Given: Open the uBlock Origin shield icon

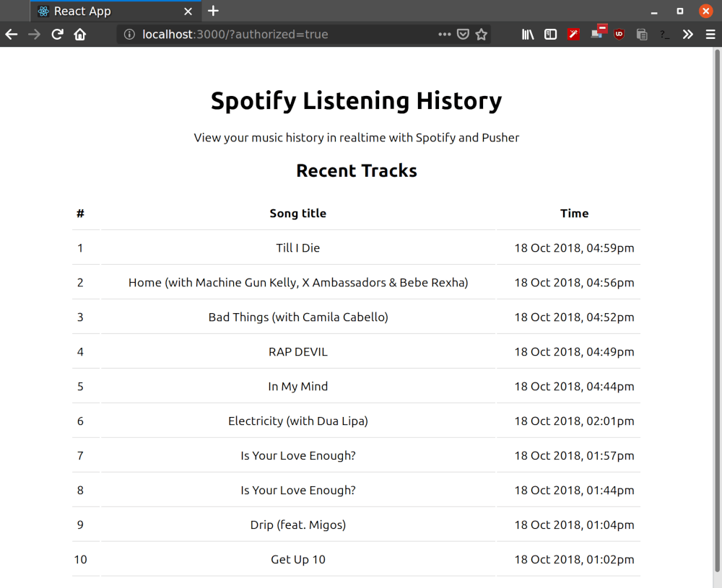Looking at the screenshot, I should (x=619, y=34).
